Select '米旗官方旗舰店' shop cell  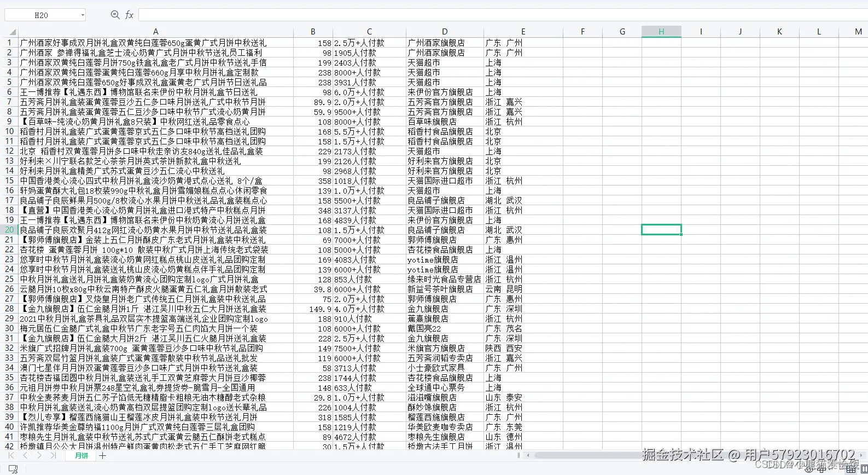(x=445, y=348)
